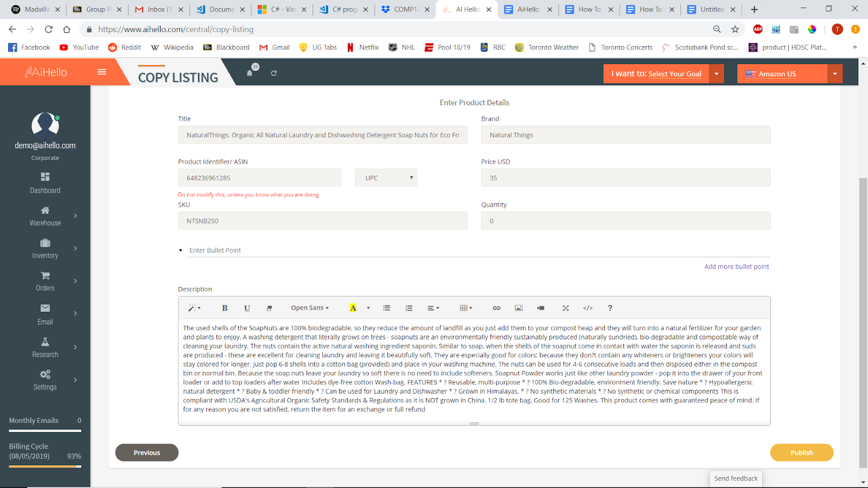Click Add more bullet point link
This screenshot has width=868, height=488.
pos(737,267)
